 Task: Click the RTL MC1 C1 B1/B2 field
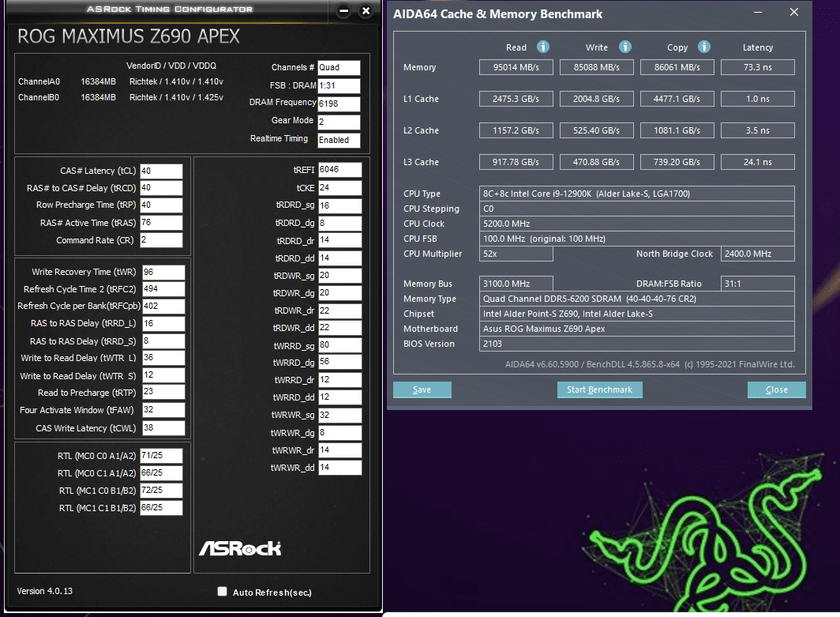point(161,508)
